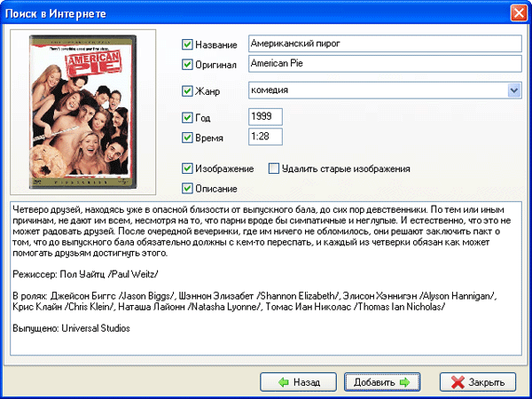The image size is (532, 399).
Task: Click the Добавить button
Action: point(382,382)
